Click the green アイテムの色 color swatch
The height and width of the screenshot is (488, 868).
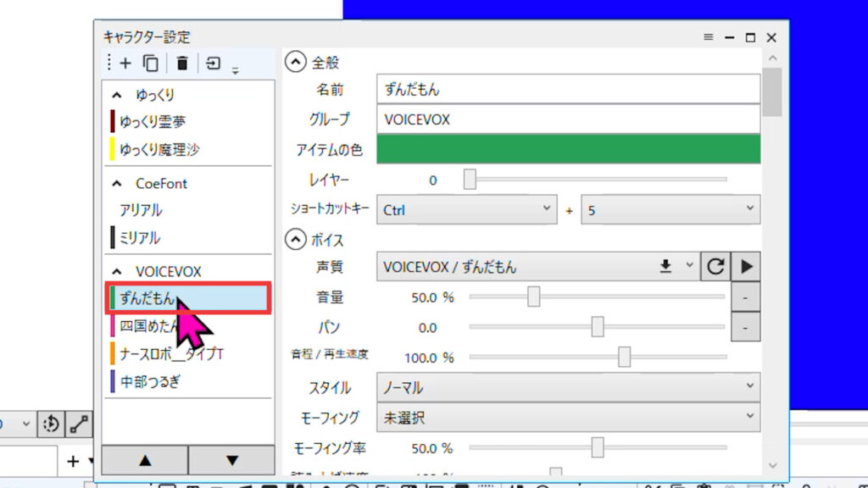[568, 150]
